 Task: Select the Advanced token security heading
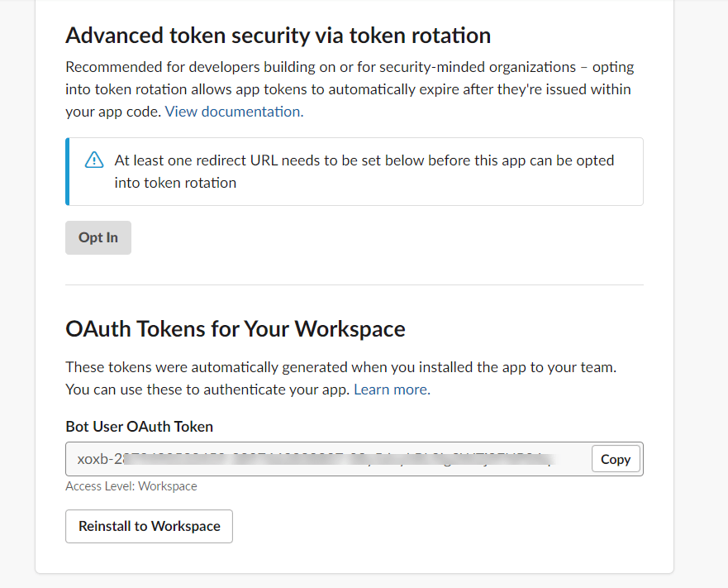coord(278,36)
